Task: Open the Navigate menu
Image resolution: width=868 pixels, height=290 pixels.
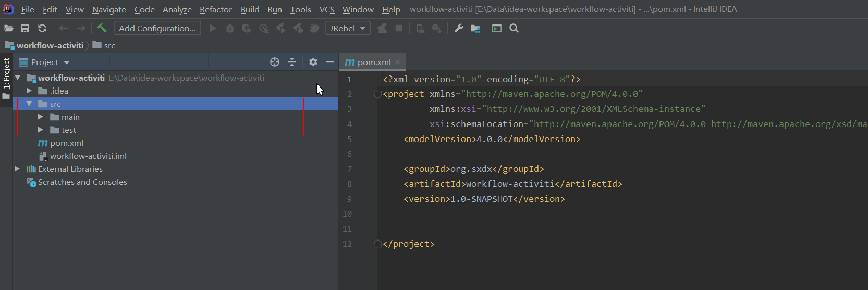Action: 109,9
